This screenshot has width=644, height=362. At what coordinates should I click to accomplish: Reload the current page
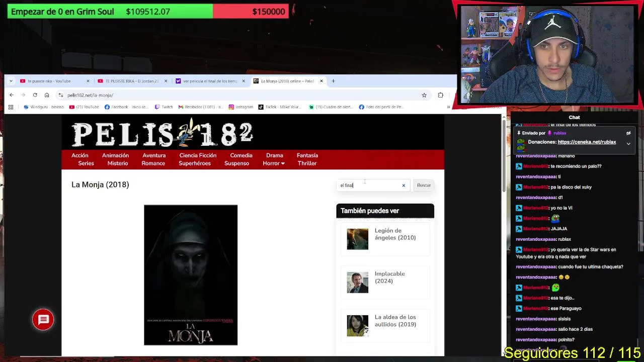click(35, 95)
